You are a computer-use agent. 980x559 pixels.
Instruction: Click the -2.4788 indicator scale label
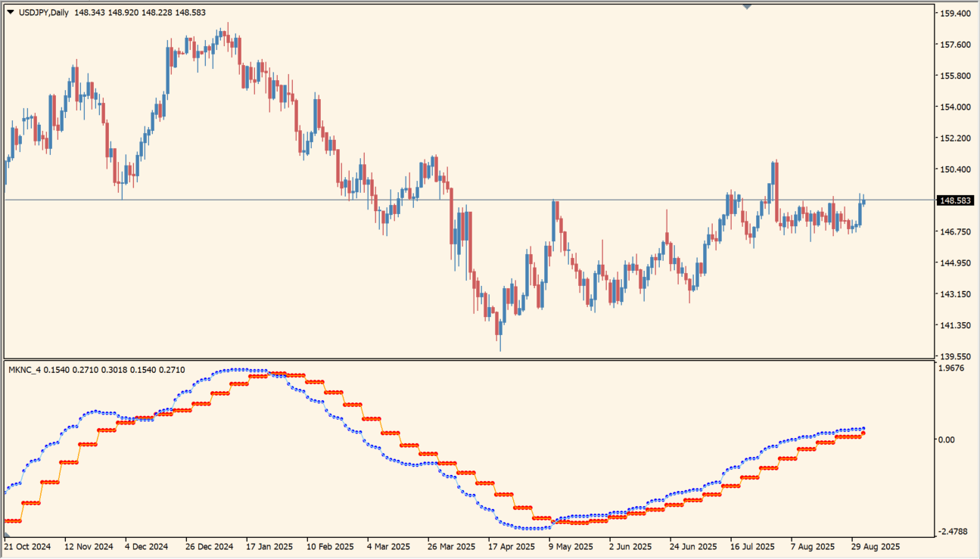tap(953, 532)
